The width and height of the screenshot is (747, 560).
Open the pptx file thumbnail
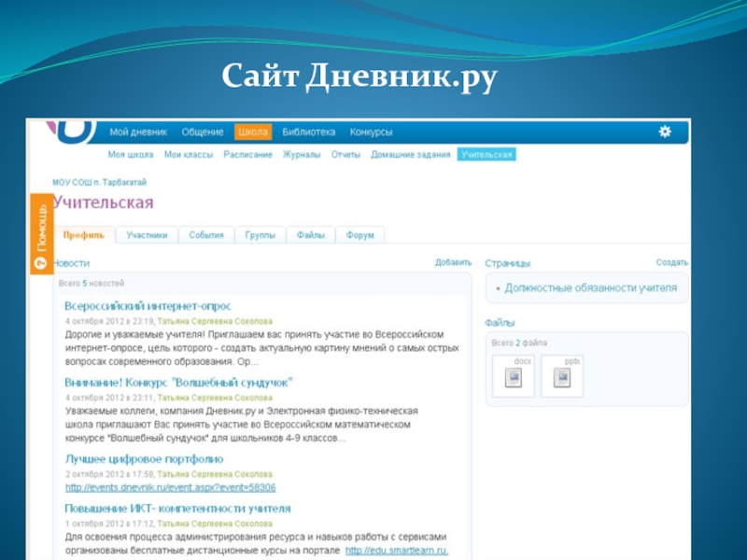coord(562,376)
